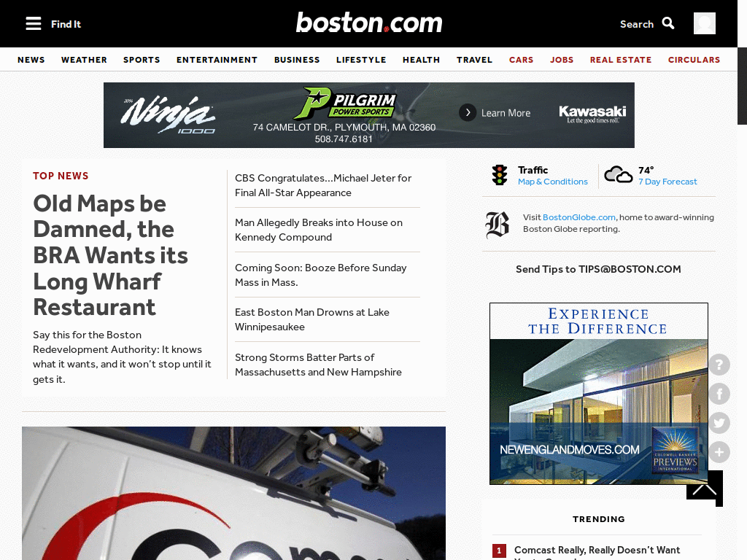Click the TRENDING heading
Viewport: 747px width, 560px height.
point(598,519)
